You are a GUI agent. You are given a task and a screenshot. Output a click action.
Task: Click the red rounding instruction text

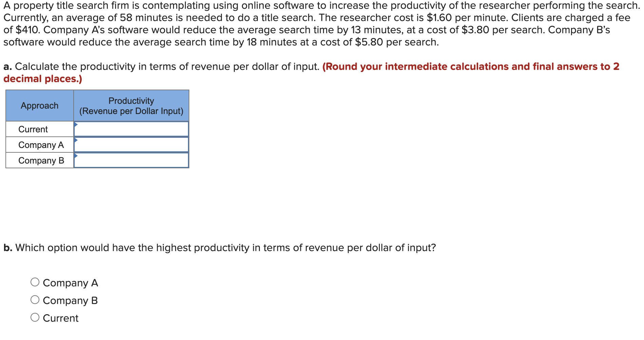(x=311, y=72)
